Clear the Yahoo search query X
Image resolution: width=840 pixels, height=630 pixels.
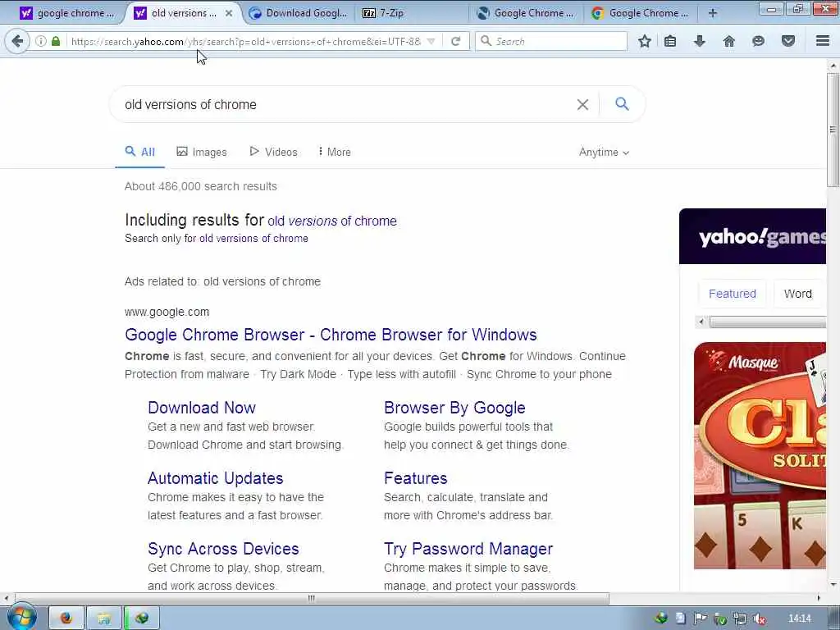click(582, 104)
